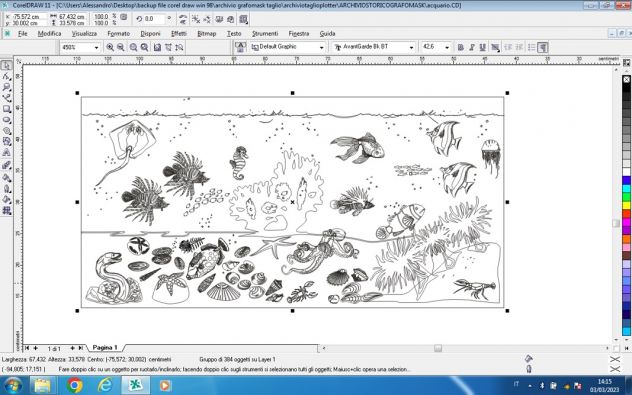
Task: Click the Ungroup All icon
Action: click(207, 19)
